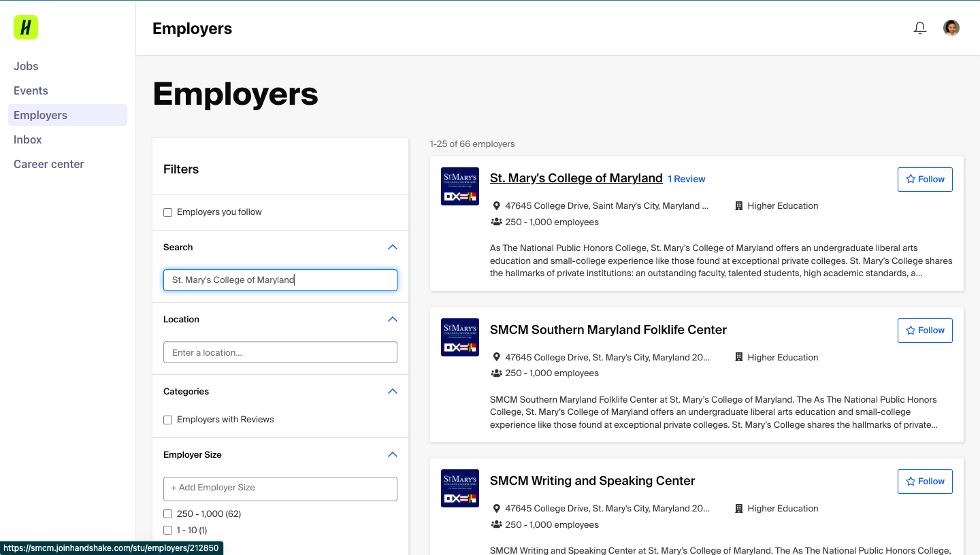Click SMCM Writing and Speaking Center logo
The height and width of the screenshot is (555, 980).
pyautogui.click(x=460, y=488)
